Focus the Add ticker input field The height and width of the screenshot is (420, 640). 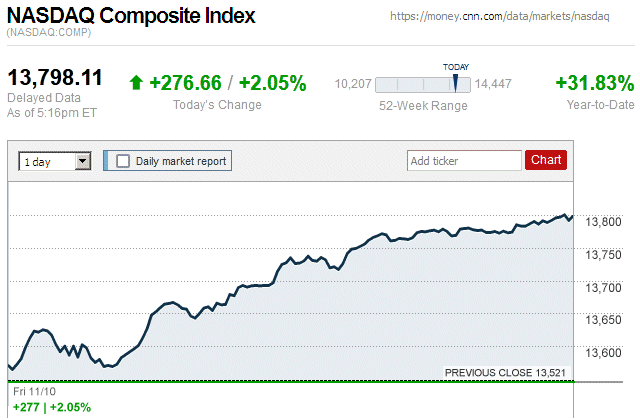click(x=464, y=160)
